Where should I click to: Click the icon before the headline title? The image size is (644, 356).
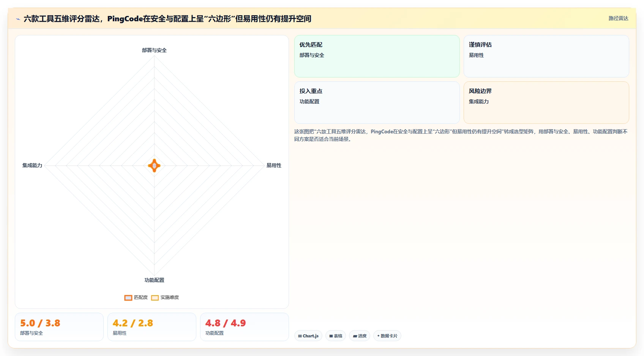click(x=18, y=19)
